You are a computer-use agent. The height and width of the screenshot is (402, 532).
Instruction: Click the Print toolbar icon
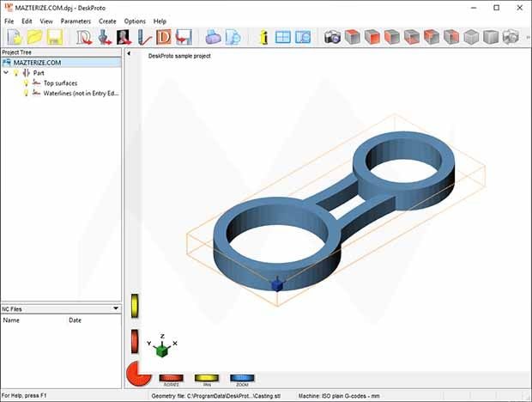pos(213,37)
